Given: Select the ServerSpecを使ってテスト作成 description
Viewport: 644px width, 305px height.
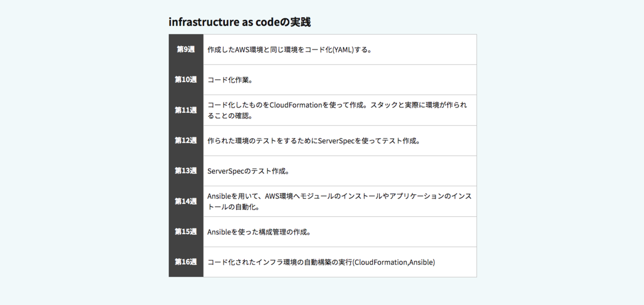Looking at the screenshot, I should [x=314, y=141].
